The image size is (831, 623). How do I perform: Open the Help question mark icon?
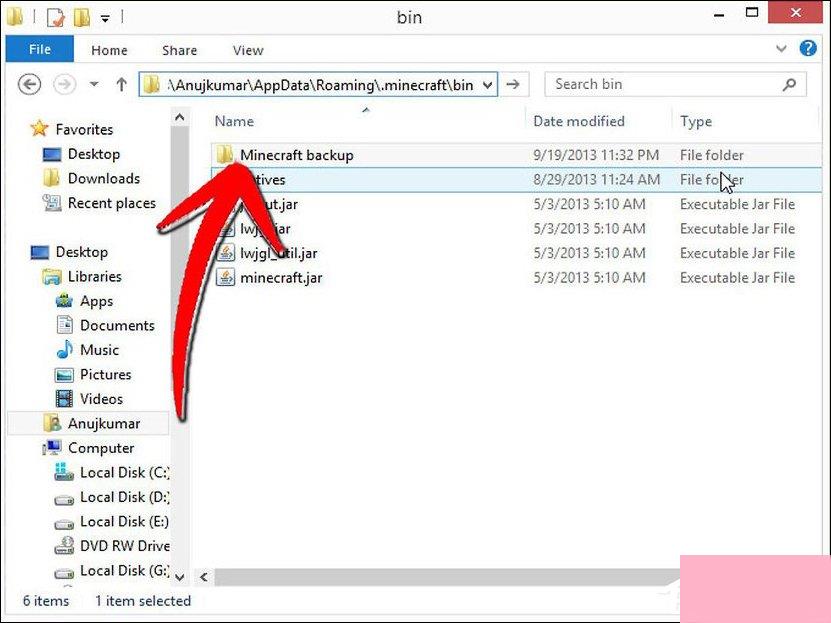(808, 49)
